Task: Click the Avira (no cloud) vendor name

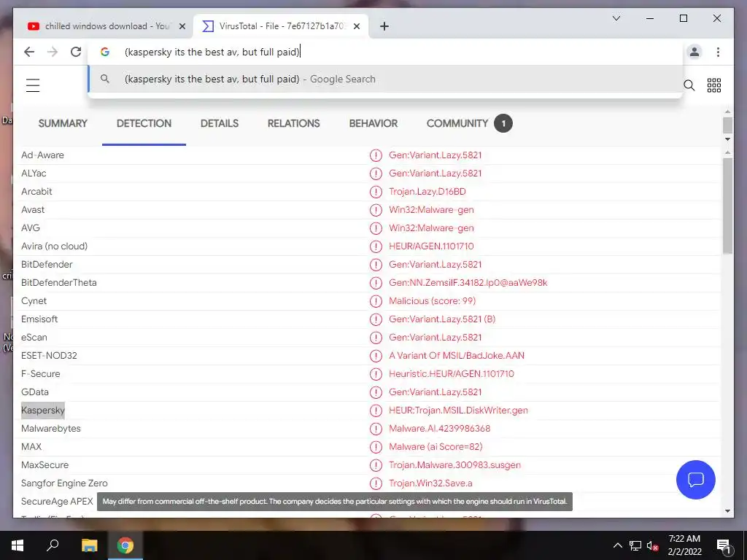Action: (x=54, y=246)
